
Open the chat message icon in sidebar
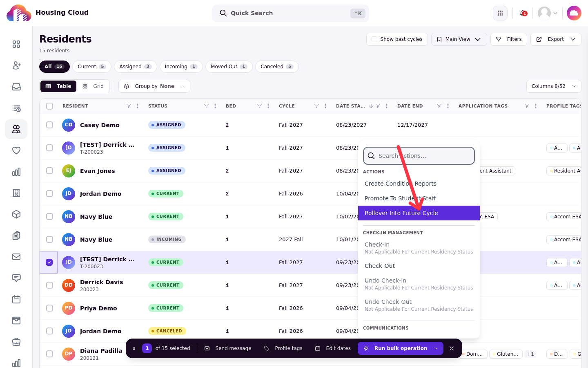click(16, 278)
